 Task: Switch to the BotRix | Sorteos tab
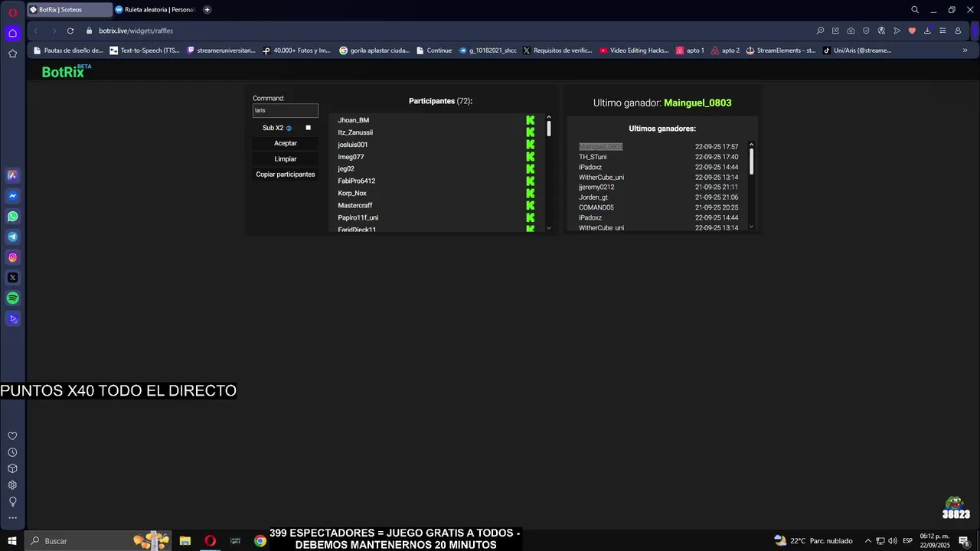click(70, 10)
